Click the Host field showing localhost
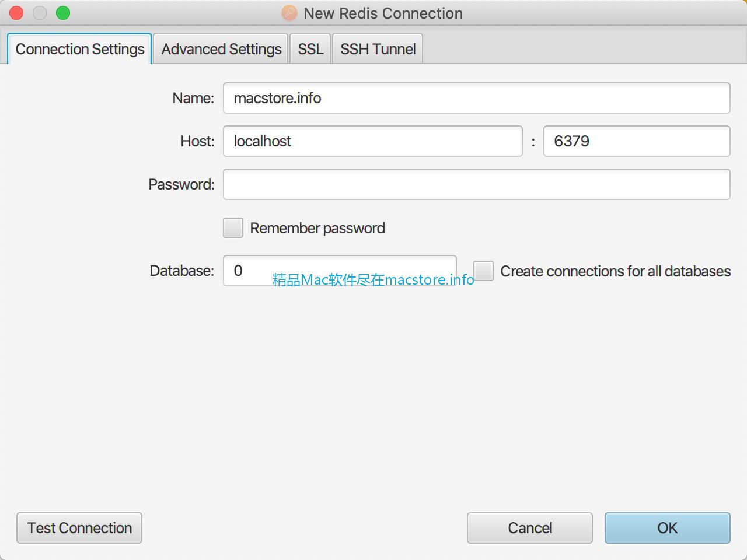Screen dimensions: 747x560 (x=372, y=141)
